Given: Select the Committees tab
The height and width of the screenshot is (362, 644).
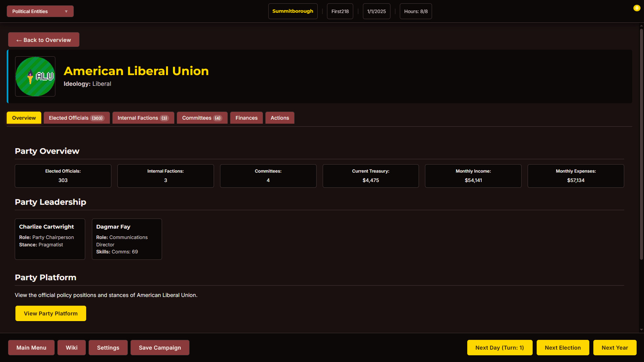Looking at the screenshot, I should [x=202, y=118].
